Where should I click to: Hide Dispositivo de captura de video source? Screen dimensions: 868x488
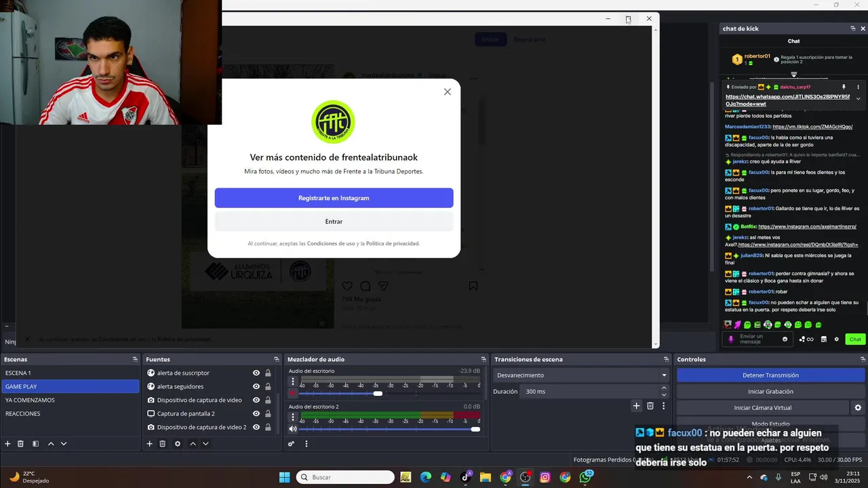click(x=256, y=400)
